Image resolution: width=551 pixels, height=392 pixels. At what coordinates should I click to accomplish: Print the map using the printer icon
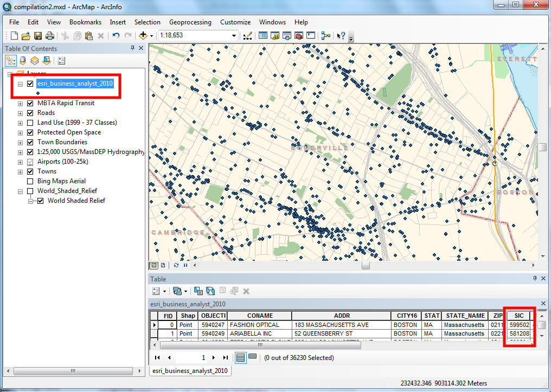click(x=50, y=35)
